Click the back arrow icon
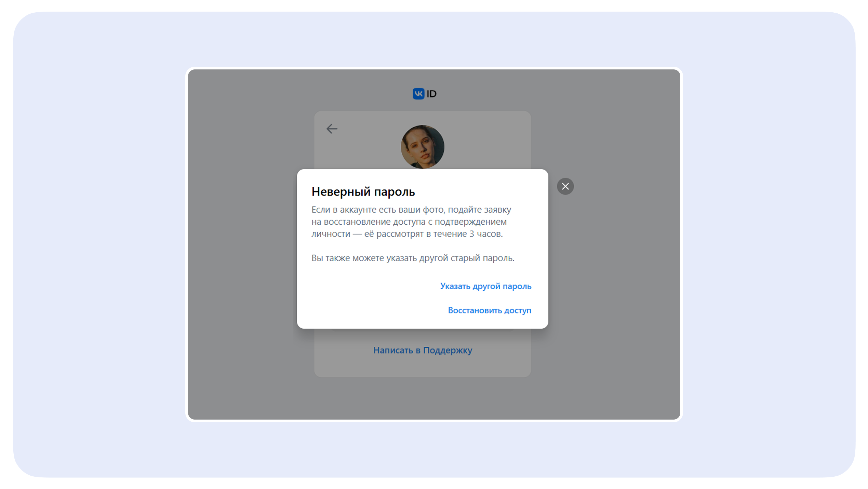Viewport: 868px width, 489px height. point(332,129)
